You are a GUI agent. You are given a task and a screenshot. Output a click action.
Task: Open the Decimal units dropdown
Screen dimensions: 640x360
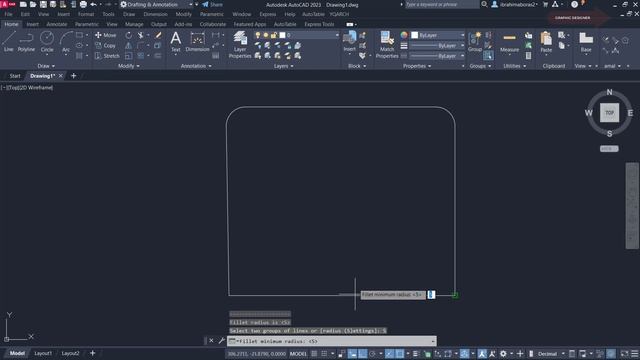(x=551, y=353)
